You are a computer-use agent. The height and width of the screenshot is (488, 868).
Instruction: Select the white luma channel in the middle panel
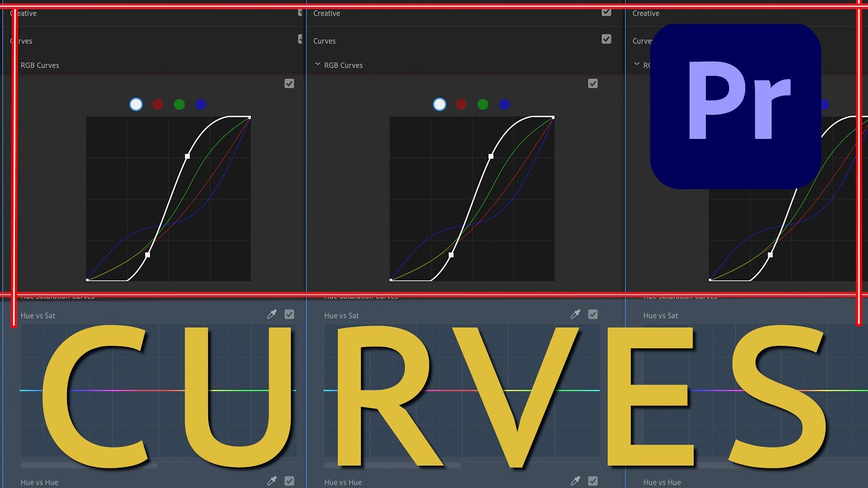(x=439, y=104)
